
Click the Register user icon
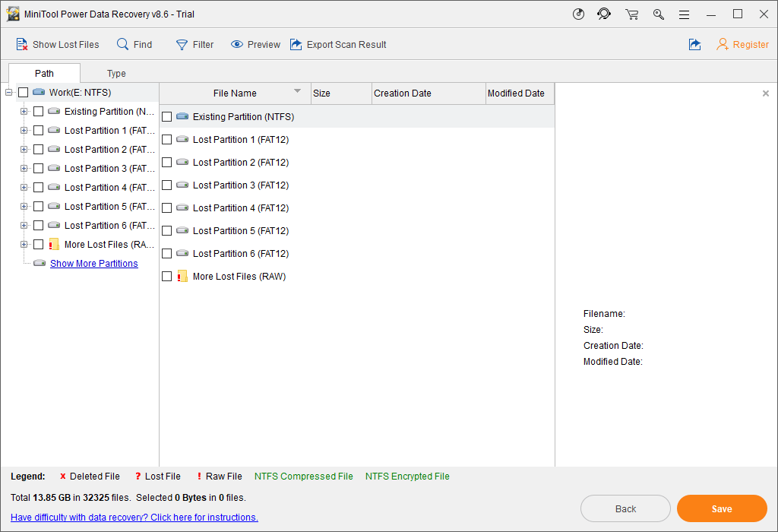(723, 45)
